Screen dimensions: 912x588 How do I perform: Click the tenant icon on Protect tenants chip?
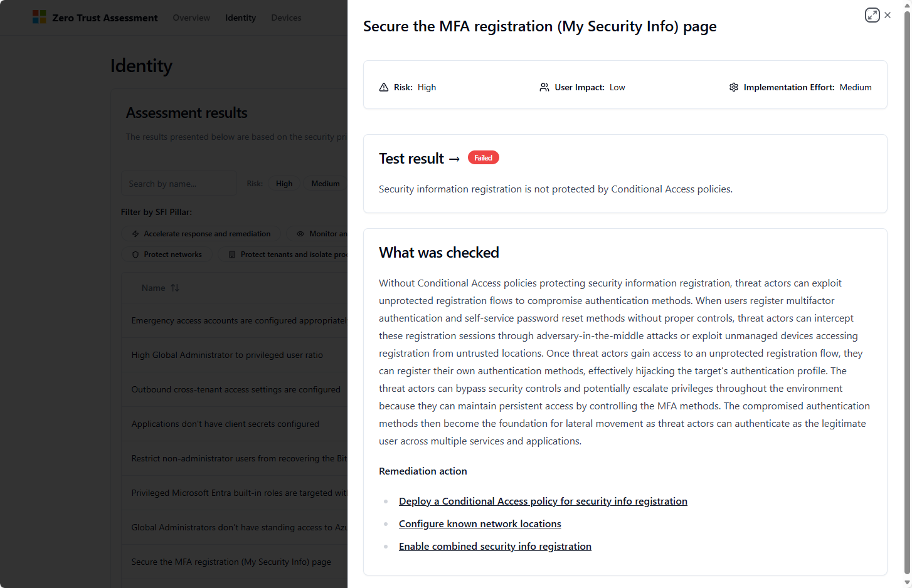(232, 255)
